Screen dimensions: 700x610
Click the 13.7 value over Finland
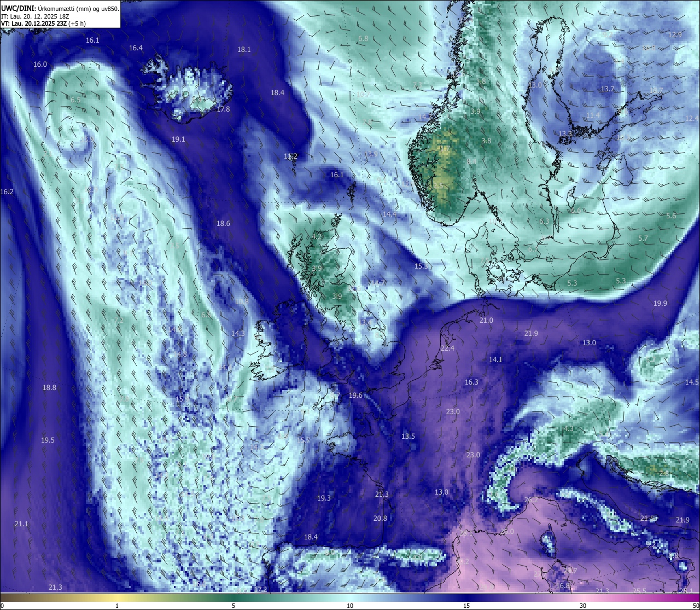point(608,89)
